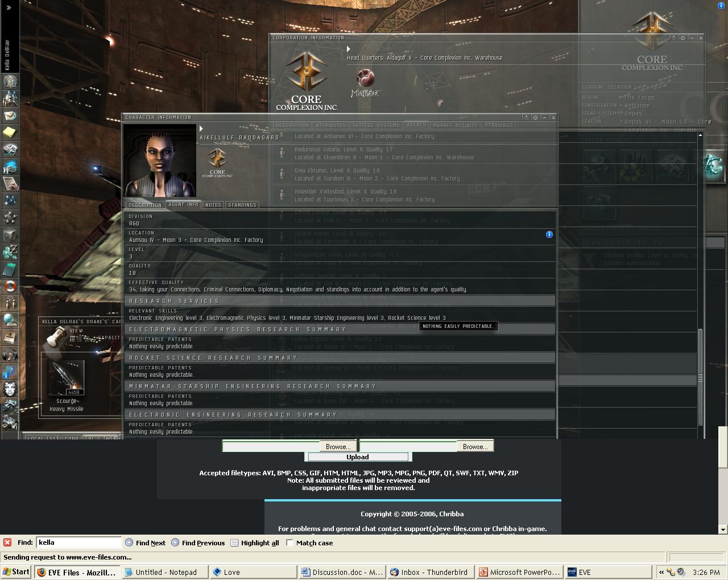Open the globe browser icon in the sidebar
The height and width of the screenshot is (580, 728).
[x=10, y=320]
